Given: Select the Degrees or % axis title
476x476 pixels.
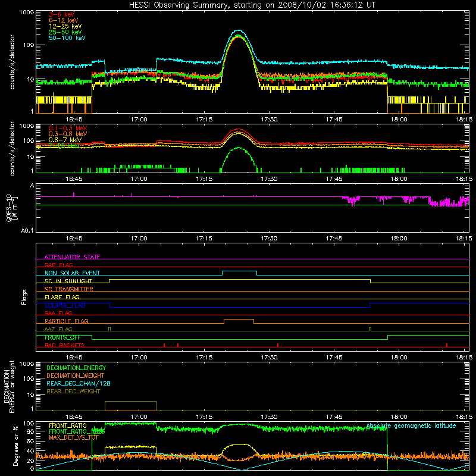Looking at the screenshot, I should [x=16, y=446].
